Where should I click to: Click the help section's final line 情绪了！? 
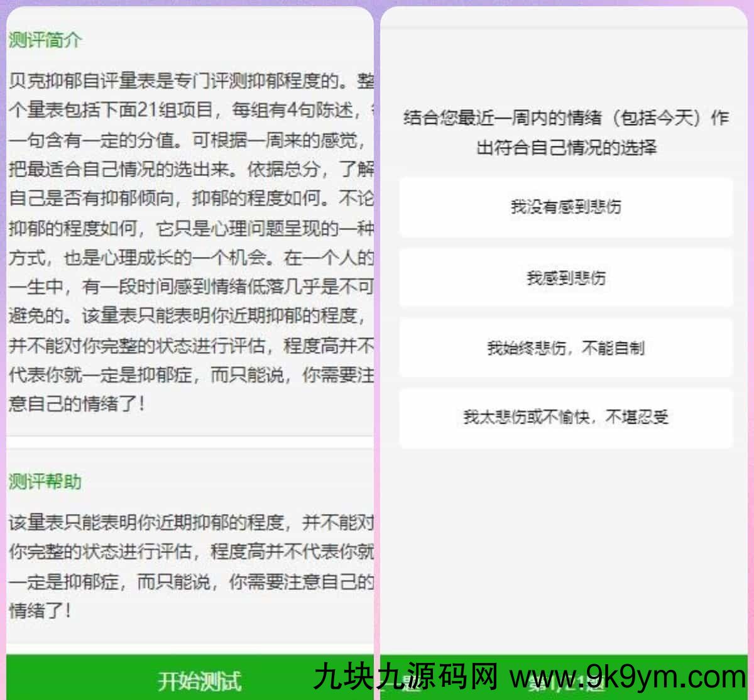pos(40,610)
